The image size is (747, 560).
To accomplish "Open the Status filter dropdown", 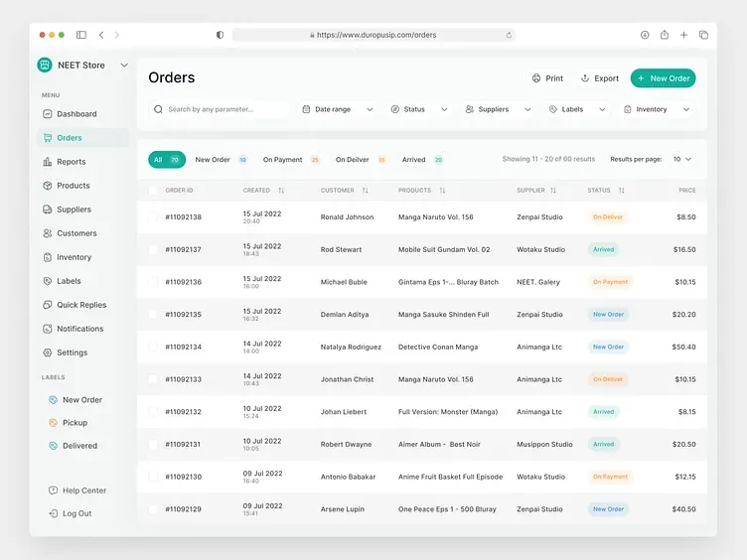I will click(x=419, y=109).
